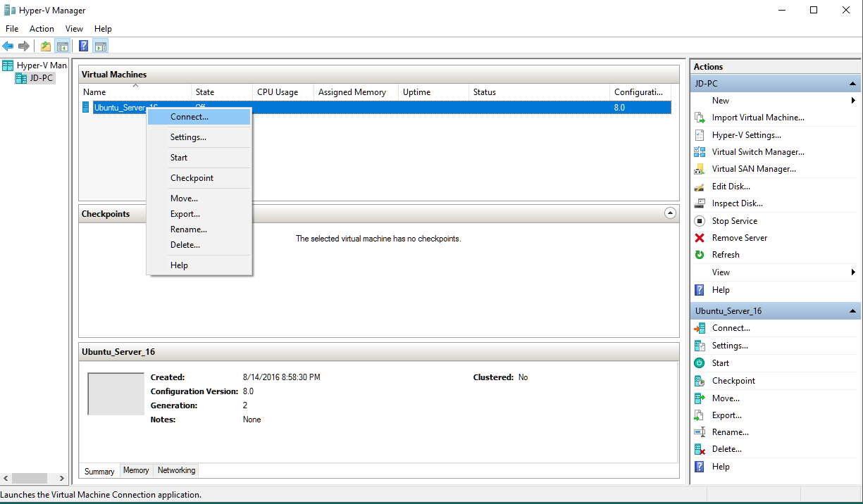
Task: Choose Checkpoint in the context menu
Action: coord(199,178)
